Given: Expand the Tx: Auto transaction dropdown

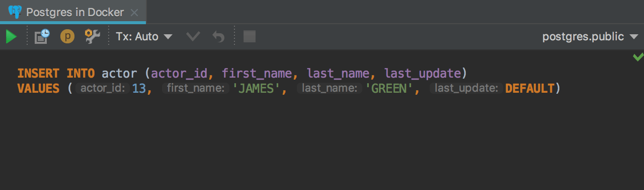Looking at the screenshot, I should point(144,37).
